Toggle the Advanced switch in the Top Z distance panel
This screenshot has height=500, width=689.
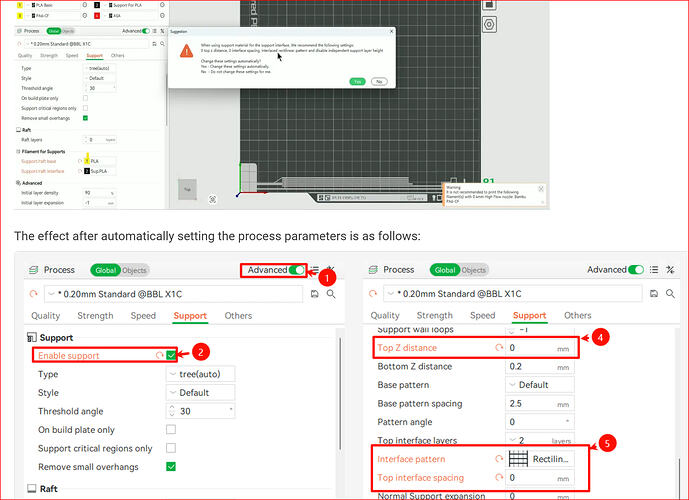(x=636, y=270)
